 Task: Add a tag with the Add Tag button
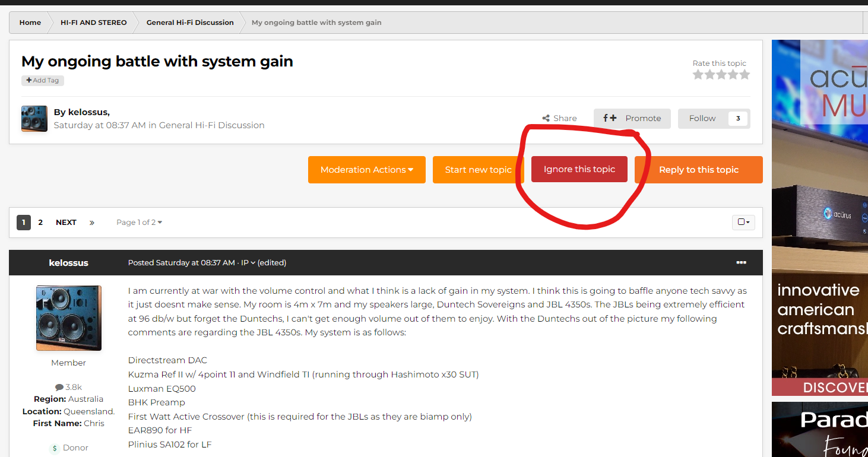[x=43, y=80]
